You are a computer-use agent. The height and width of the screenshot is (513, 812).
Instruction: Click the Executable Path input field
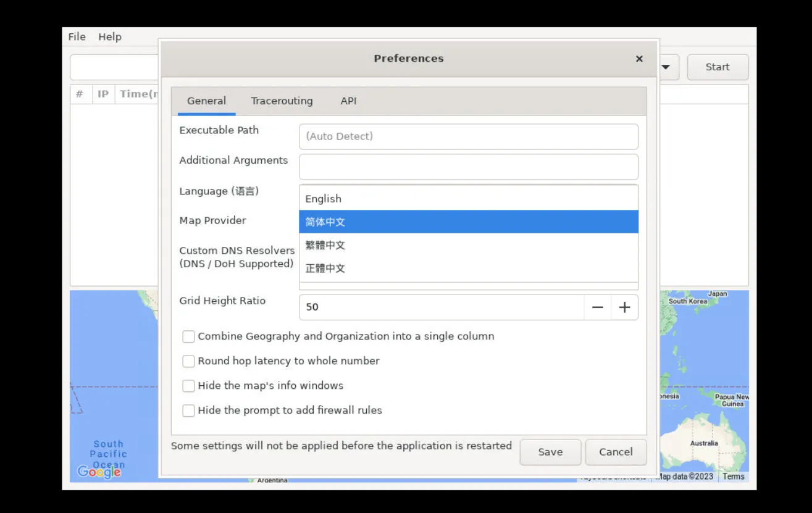click(468, 136)
